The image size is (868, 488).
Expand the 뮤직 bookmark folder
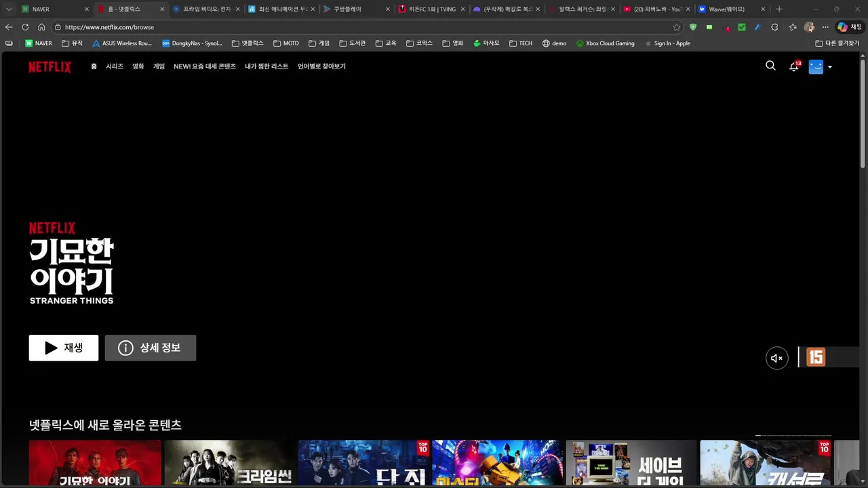[x=72, y=43]
